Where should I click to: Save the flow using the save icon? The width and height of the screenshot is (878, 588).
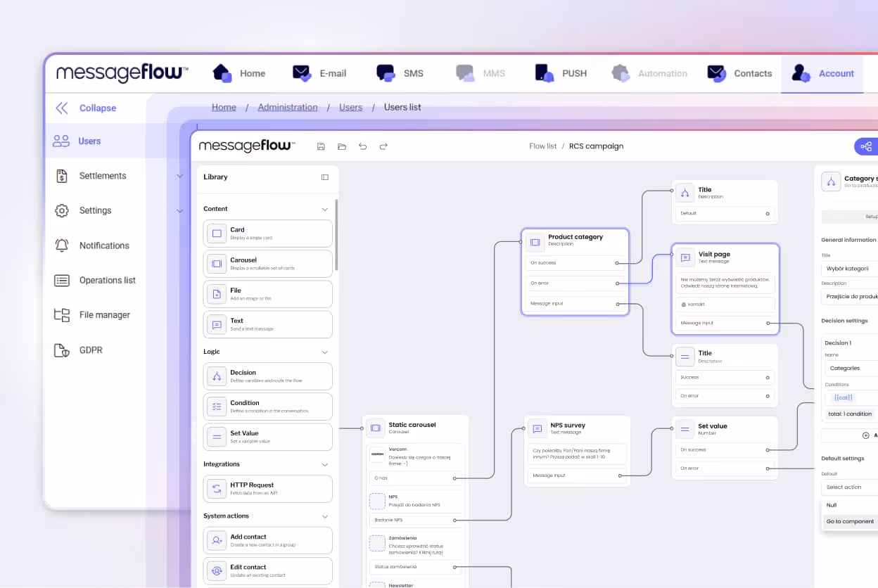click(x=321, y=146)
